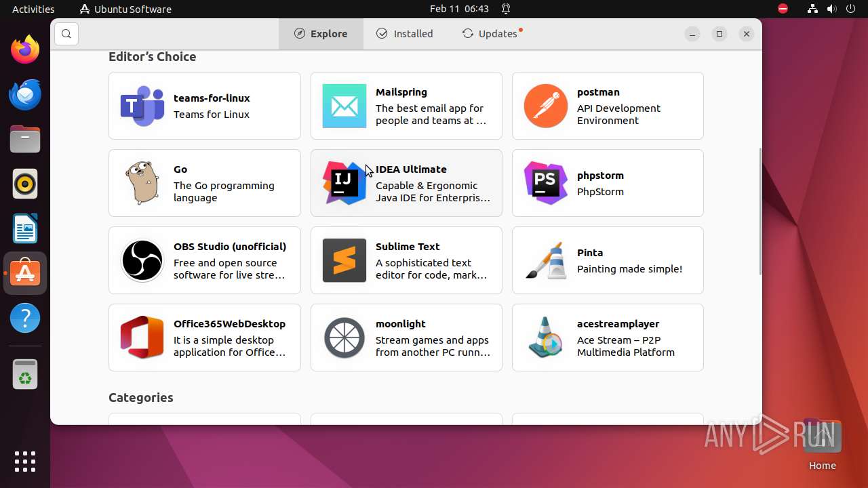This screenshot has height=488, width=868.
Task: Click the Office365WebDesktop logo icon
Action: pos(142,338)
